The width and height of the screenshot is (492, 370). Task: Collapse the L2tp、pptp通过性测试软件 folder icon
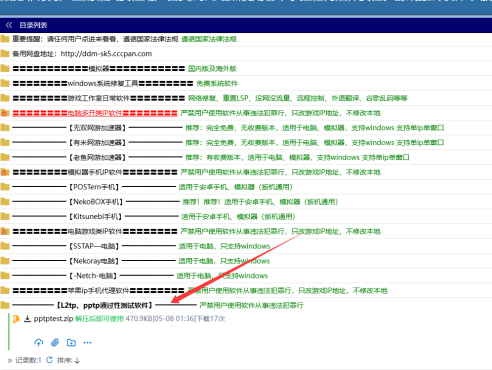pos(5,305)
